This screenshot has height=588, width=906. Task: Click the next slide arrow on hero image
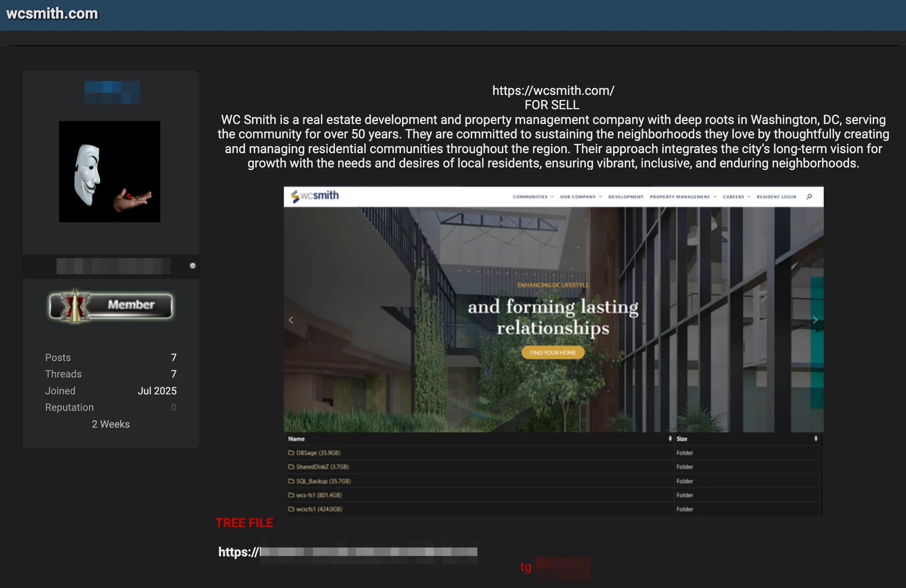tap(815, 320)
